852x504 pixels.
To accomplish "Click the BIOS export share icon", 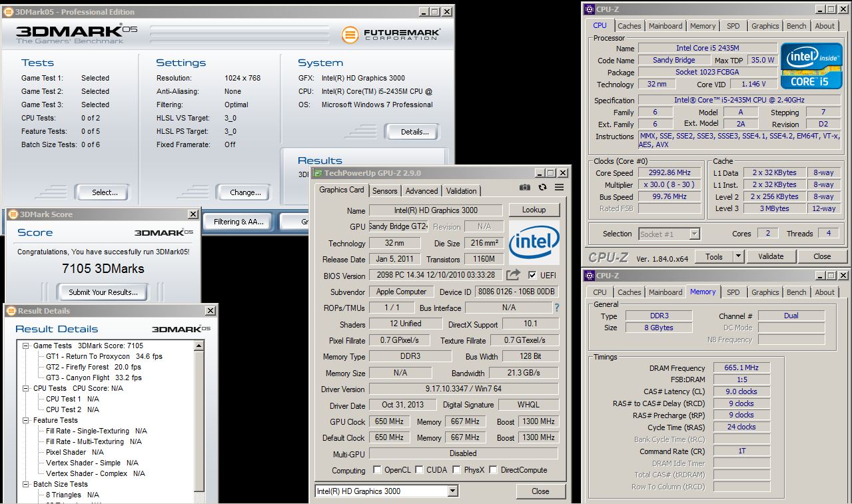I will point(513,275).
